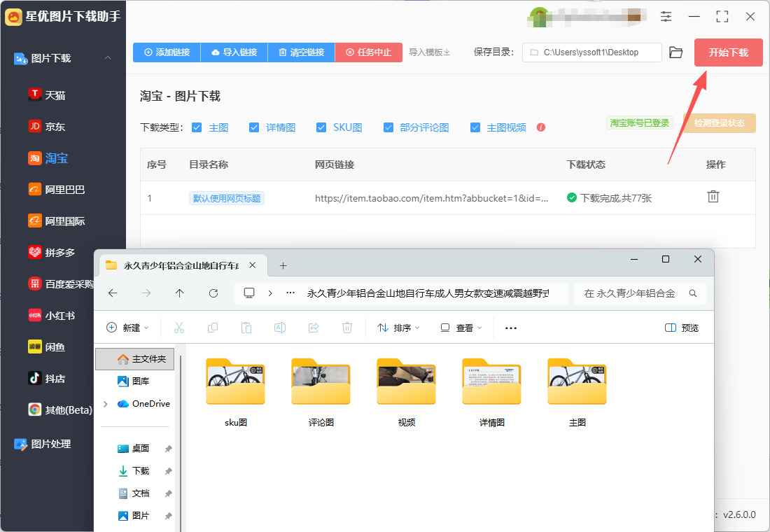The height and width of the screenshot is (532, 770).
Task: Expand the OneDrive tree node
Action: pyautogui.click(x=106, y=404)
